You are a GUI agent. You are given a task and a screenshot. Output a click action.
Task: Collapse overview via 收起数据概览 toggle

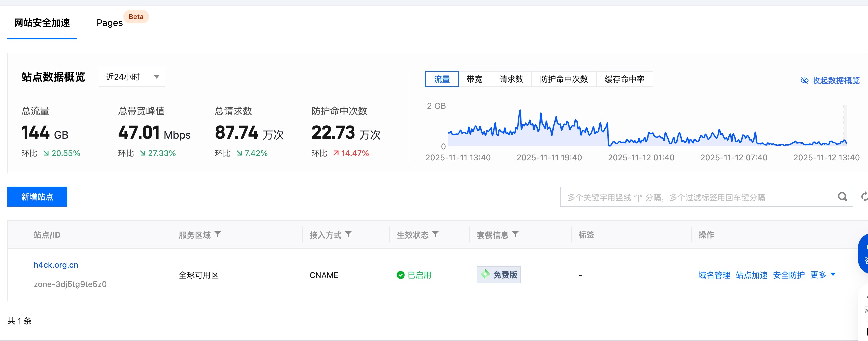830,81
